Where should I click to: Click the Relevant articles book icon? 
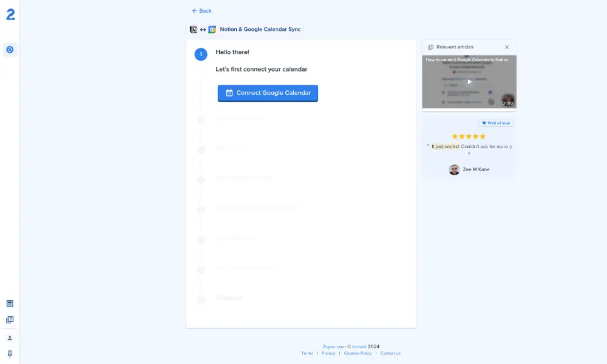pyautogui.click(x=430, y=47)
